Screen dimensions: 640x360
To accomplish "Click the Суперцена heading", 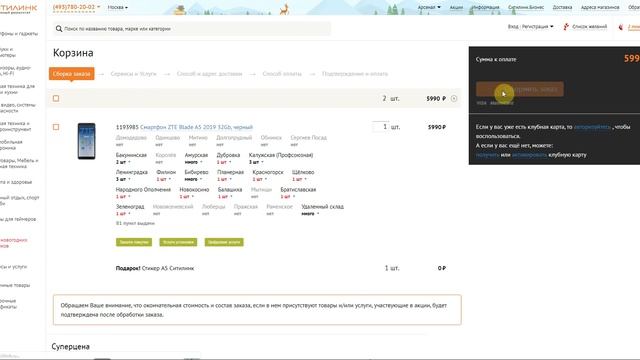I will tap(70, 347).
